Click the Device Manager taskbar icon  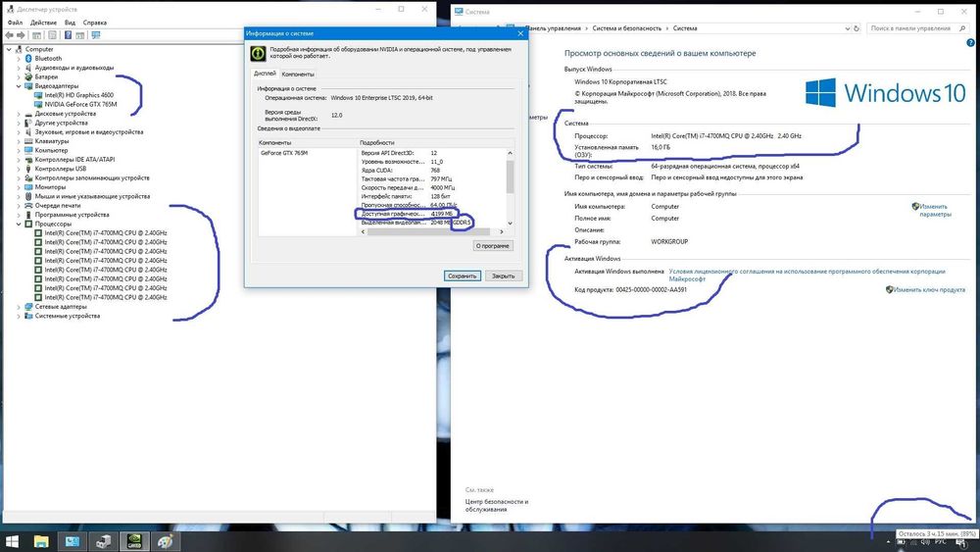(x=104, y=541)
